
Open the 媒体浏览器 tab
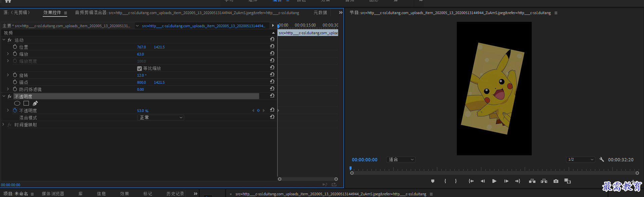(x=53, y=194)
